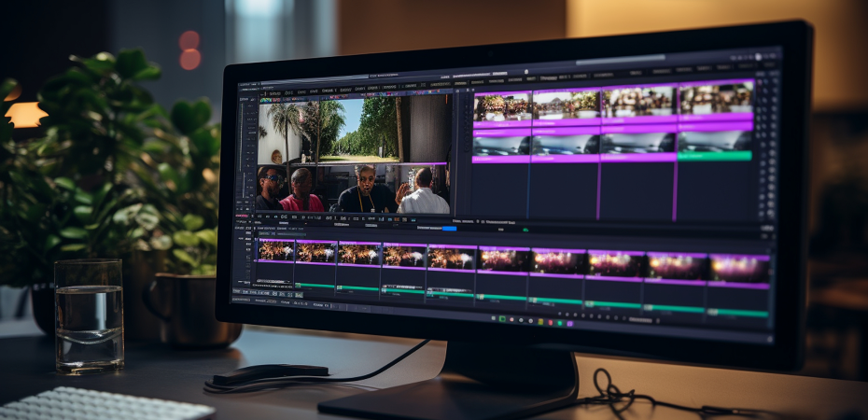Click the blue highlighted button above the timeline
The width and height of the screenshot is (868, 420).
coord(450,228)
